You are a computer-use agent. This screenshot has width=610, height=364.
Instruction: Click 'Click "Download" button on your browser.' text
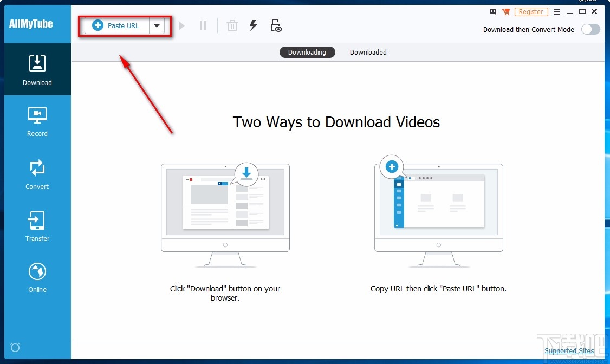[225, 293]
